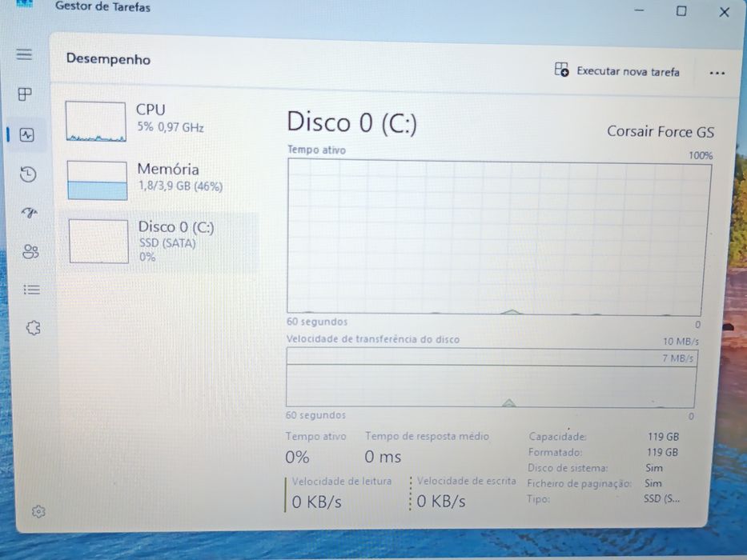The width and height of the screenshot is (747, 560).
Task: Click the Disco 0 mini graph thumbnail
Action: click(98, 242)
